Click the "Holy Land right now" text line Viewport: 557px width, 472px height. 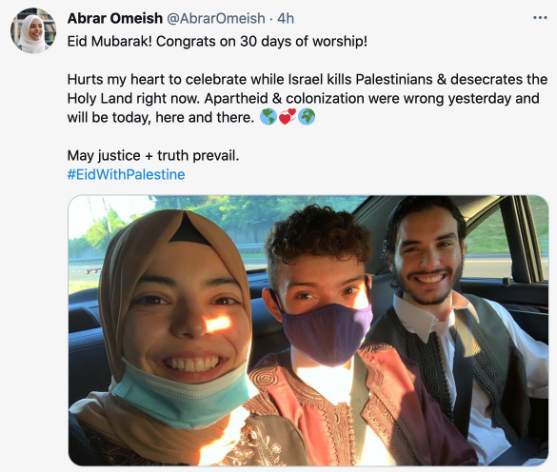(x=303, y=98)
